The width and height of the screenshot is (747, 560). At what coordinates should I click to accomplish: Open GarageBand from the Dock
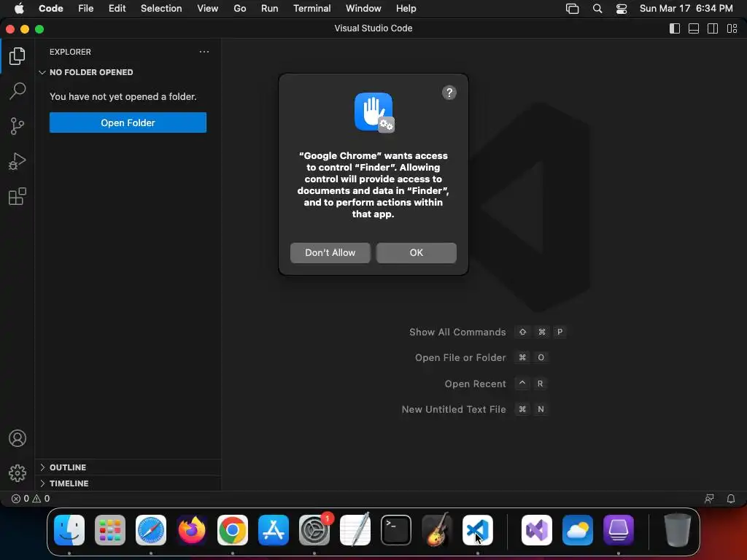click(437, 530)
